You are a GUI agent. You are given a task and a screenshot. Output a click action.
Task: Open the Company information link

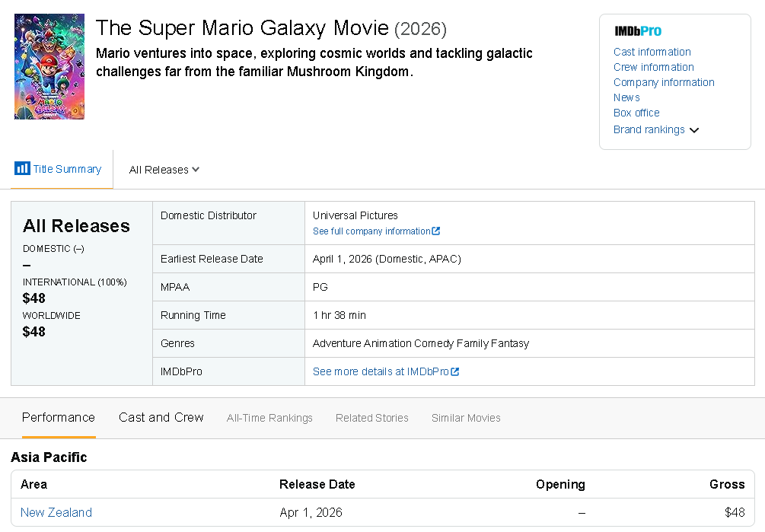point(664,82)
